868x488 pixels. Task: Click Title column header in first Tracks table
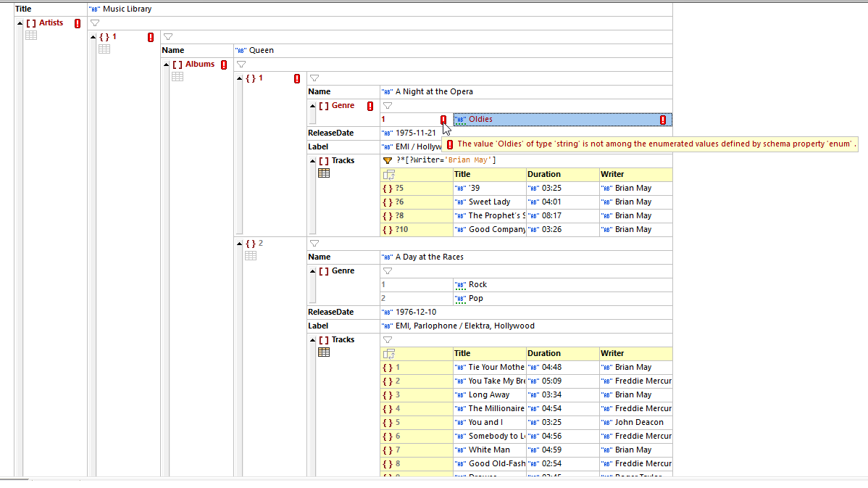[x=489, y=175]
